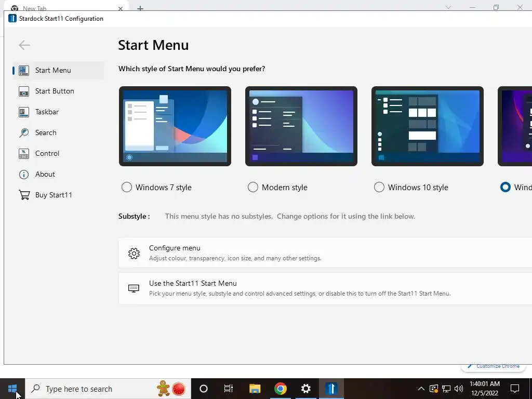Open Settings gear on the taskbar
The height and width of the screenshot is (399, 532).
[x=305, y=389]
